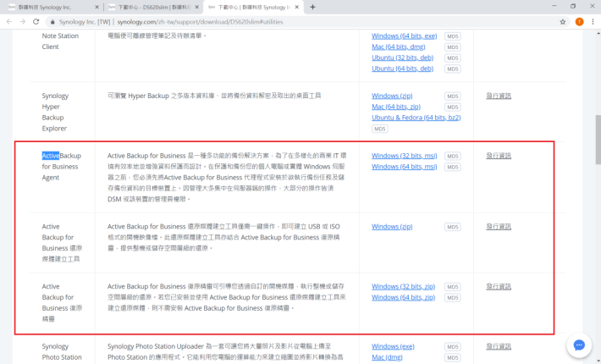The height and width of the screenshot is (364, 601).
Task: Open release notes for recovery media creator
Action: click(499, 227)
